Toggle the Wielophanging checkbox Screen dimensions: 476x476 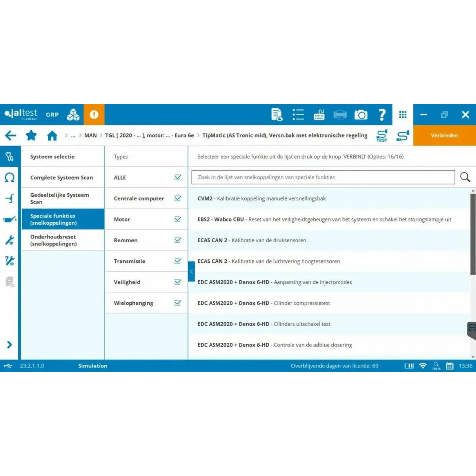coord(178,303)
